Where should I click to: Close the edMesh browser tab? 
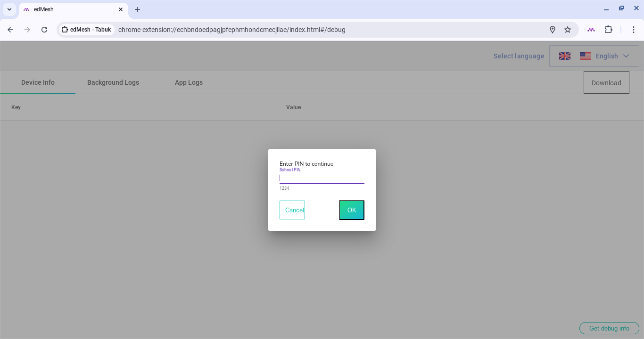pyautogui.click(x=121, y=9)
